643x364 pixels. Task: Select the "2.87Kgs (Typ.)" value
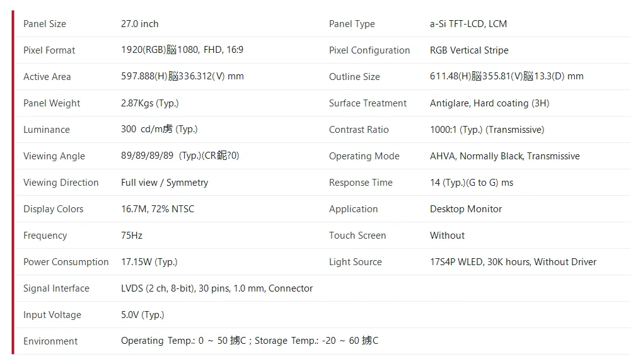(x=149, y=103)
